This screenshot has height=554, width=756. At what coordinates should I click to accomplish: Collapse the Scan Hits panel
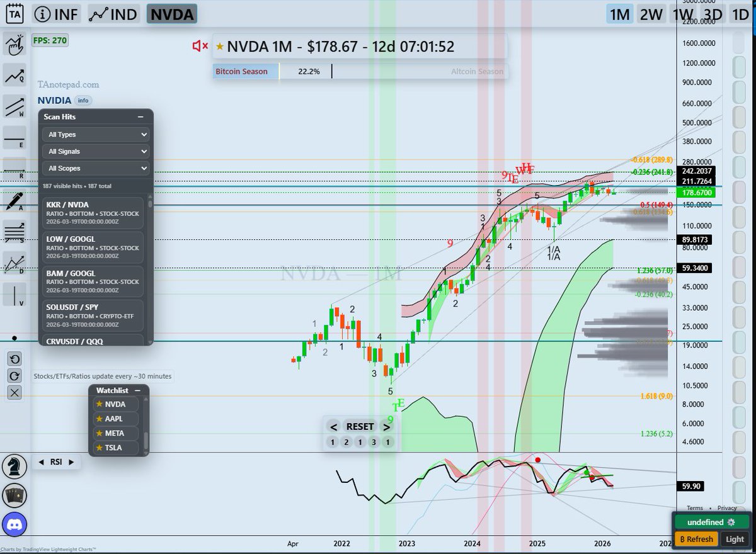[x=140, y=117]
